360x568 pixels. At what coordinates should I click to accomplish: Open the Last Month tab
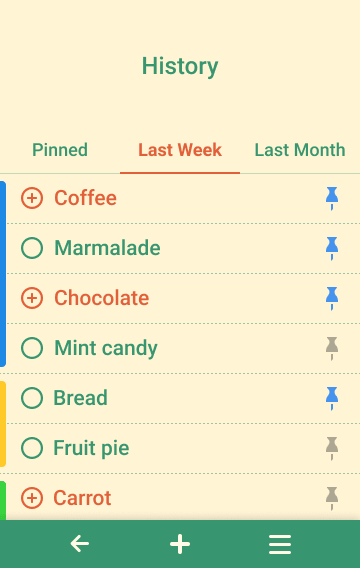[300, 150]
